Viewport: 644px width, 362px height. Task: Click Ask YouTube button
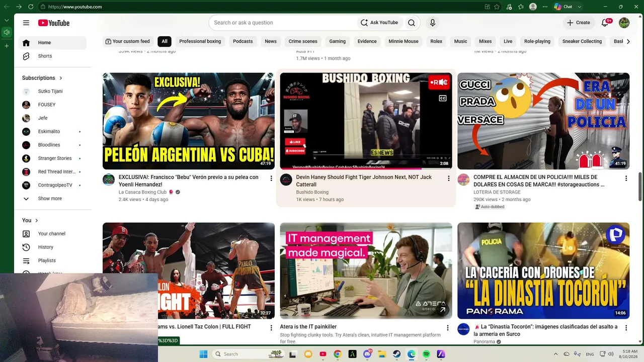click(x=379, y=23)
